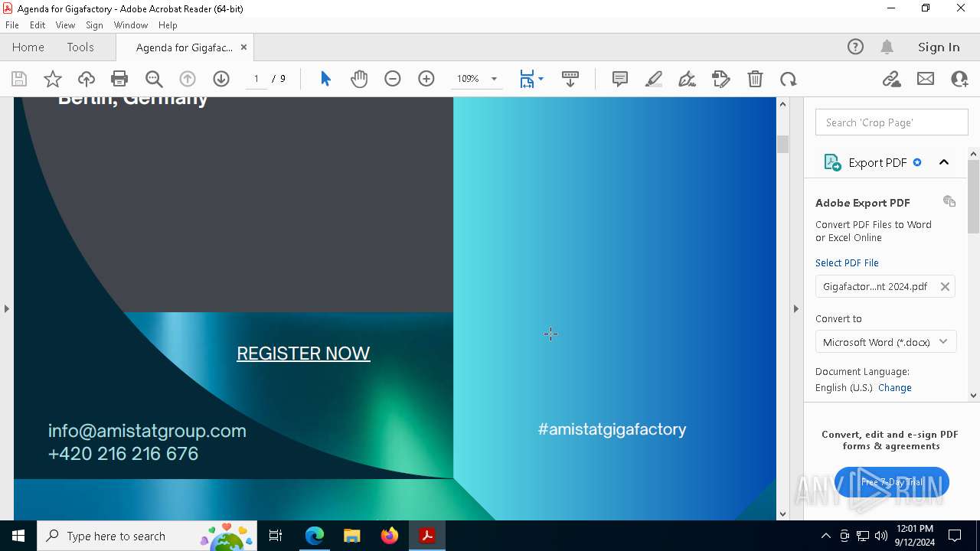The image size is (980, 551).
Task: Collapse the Export PDF panel chevron
Action: point(944,162)
